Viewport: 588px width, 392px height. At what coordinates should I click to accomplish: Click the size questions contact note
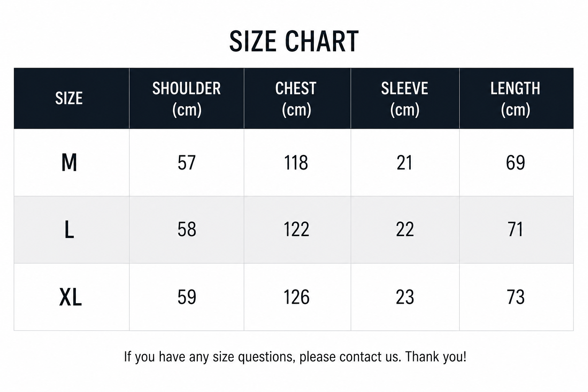[295, 357]
